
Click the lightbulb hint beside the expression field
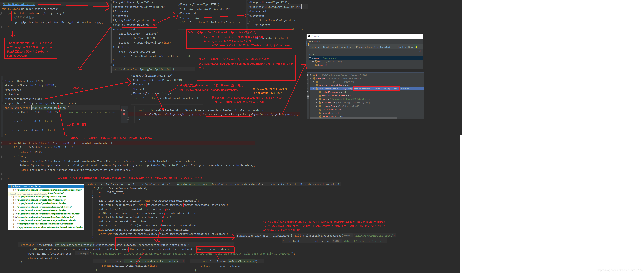(x=308, y=45)
